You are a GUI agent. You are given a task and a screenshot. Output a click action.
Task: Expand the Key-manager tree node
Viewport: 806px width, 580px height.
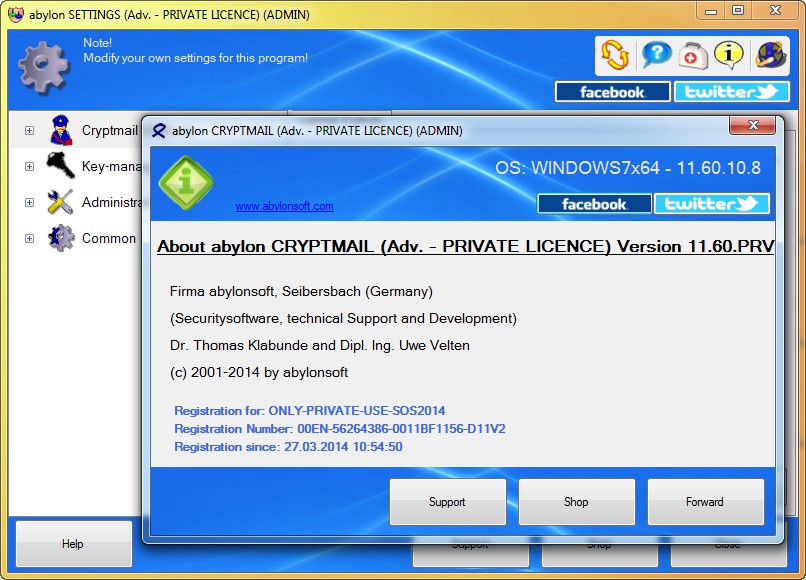point(29,167)
